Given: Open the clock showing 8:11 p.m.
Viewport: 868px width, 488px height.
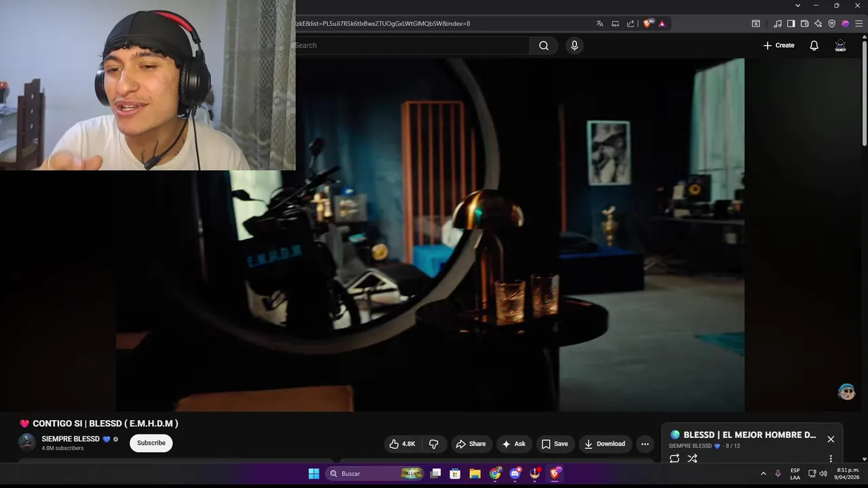Looking at the screenshot, I should click(848, 474).
